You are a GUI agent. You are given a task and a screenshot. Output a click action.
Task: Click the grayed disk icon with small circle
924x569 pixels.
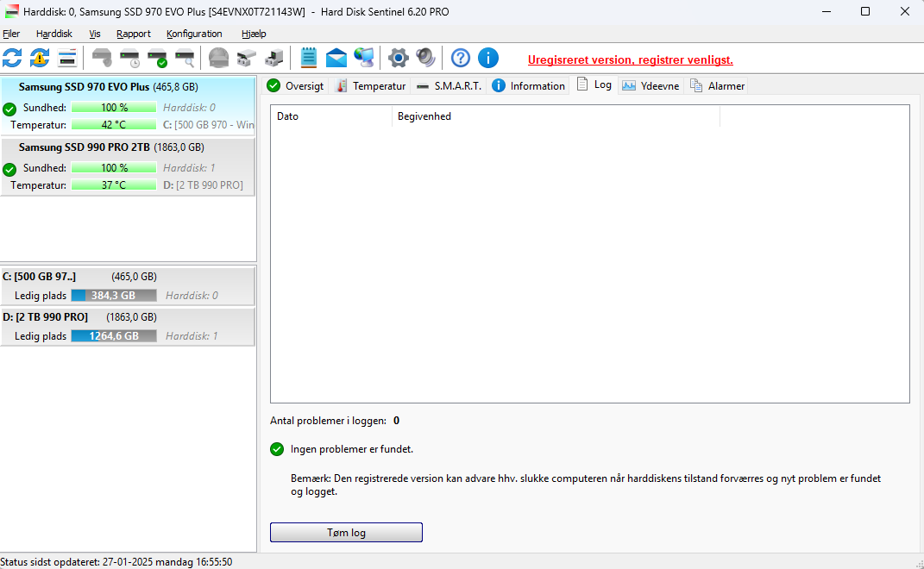102,59
